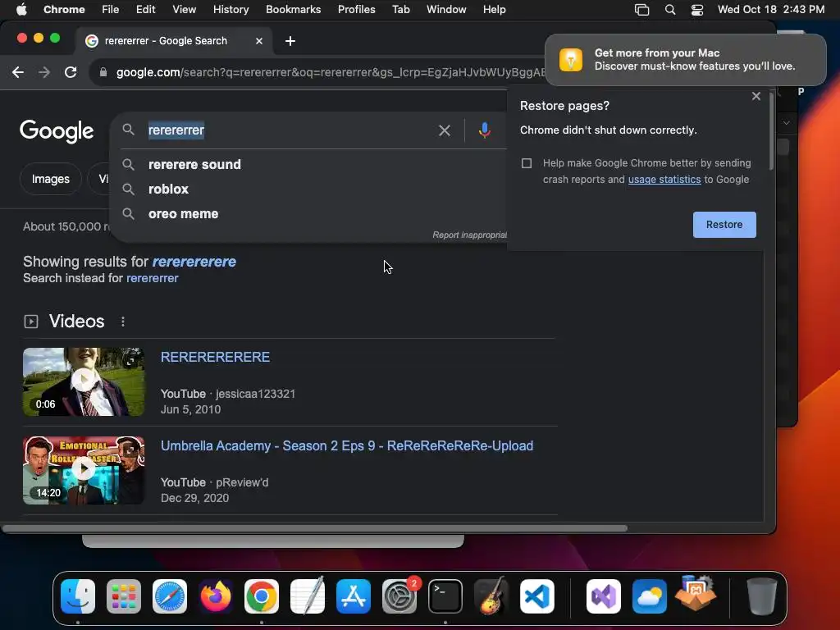Start voice search with microphone icon
Image resolution: width=840 pixels, height=630 pixels.
[484, 130]
